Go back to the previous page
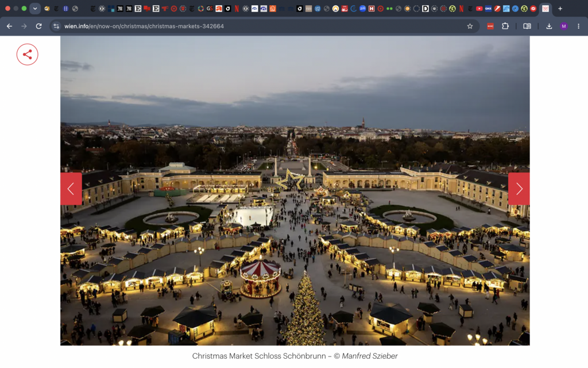This screenshot has height=368, width=588. [9, 26]
